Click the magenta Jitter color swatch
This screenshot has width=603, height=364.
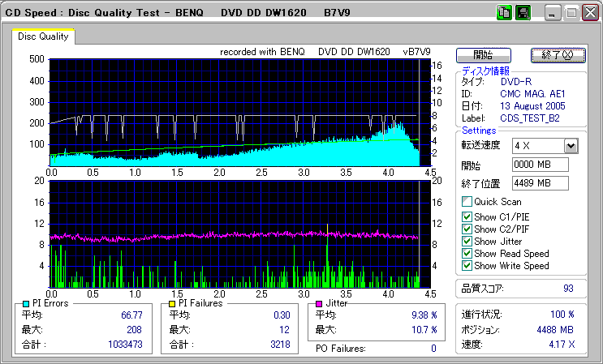click(x=320, y=304)
